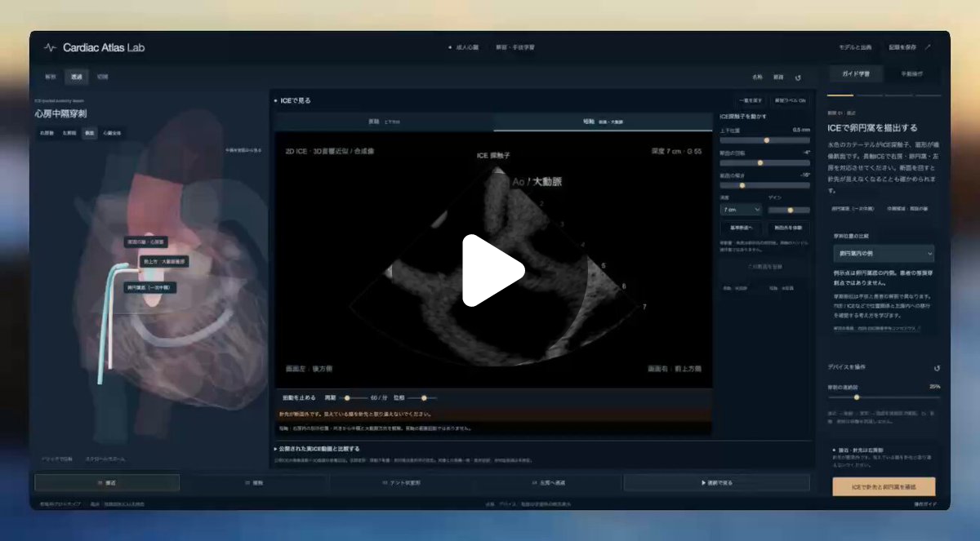This screenshot has width=980, height=541.
Task: Click the device slider showing 25%
Action: [x=884, y=397]
